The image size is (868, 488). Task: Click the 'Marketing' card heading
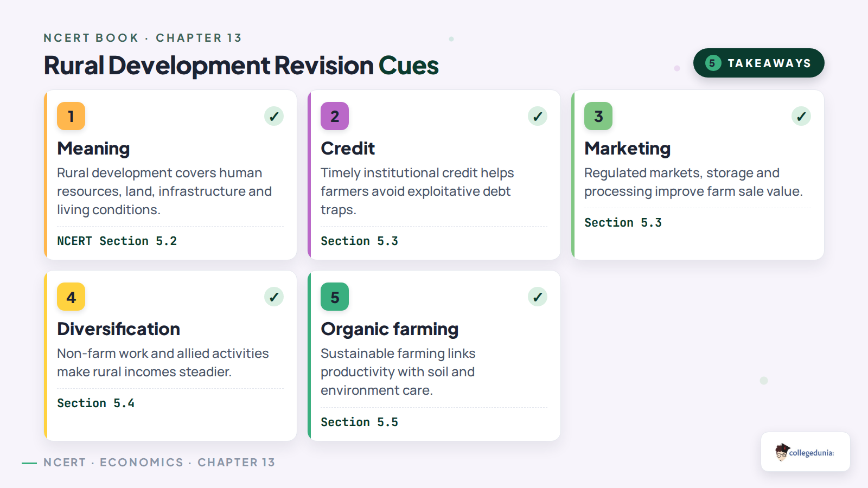(628, 149)
